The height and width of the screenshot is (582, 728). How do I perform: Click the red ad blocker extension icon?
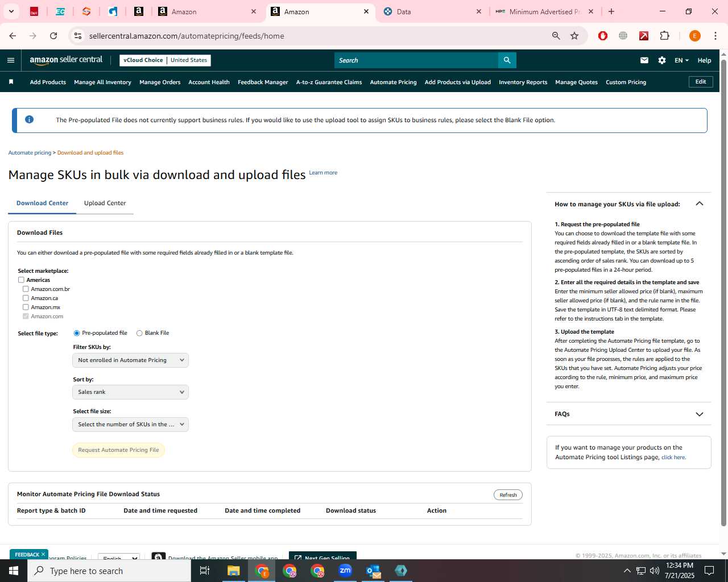[603, 36]
